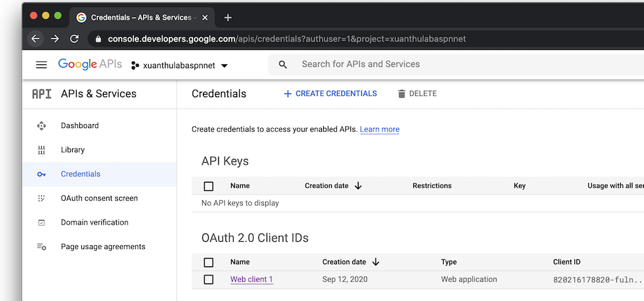Check the Web client 1 row checkbox

coord(208,280)
